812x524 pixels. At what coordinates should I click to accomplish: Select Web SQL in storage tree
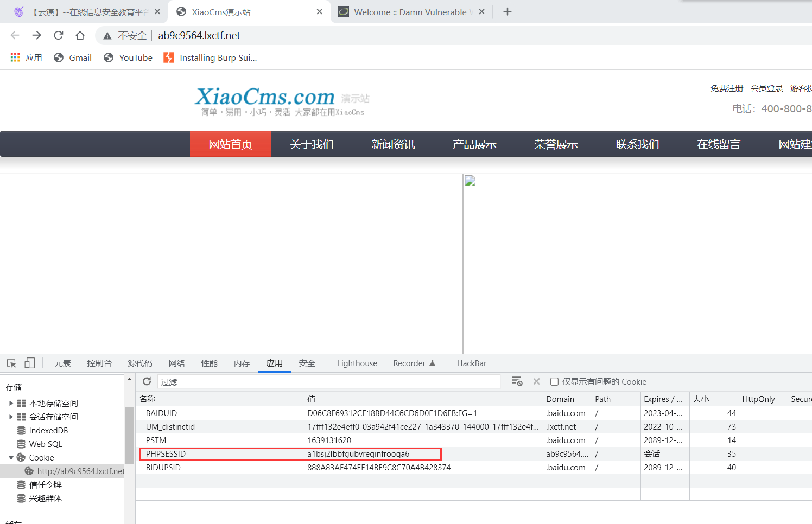coord(46,444)
